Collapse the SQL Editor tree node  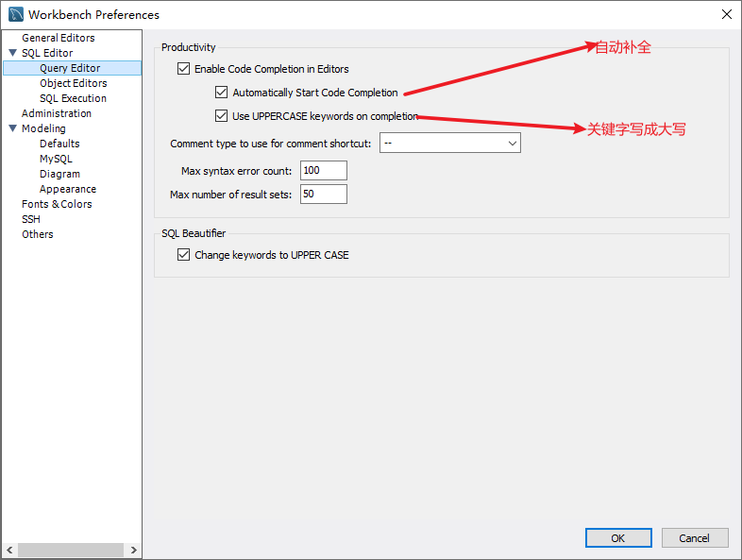pos(13,53)
